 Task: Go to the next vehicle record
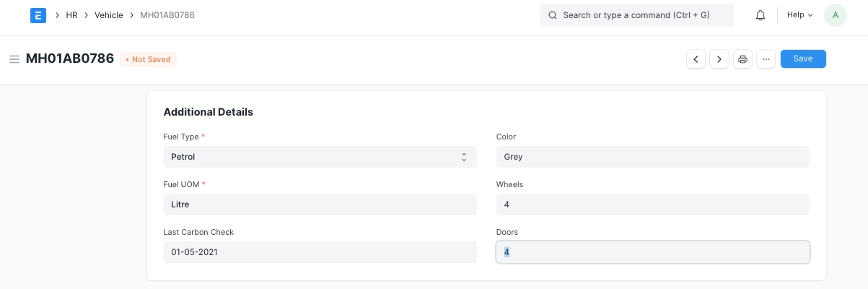pyautogui.click(x=719, y=59)
